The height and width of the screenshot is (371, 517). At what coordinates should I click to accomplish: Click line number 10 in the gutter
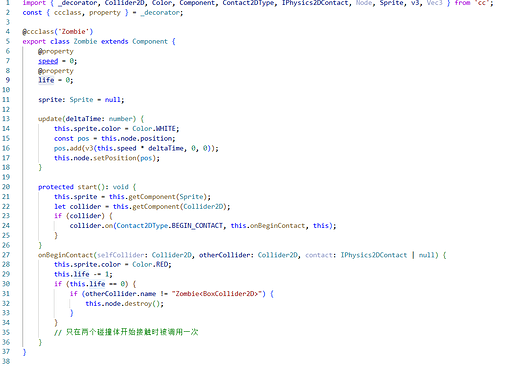point(6,90)
